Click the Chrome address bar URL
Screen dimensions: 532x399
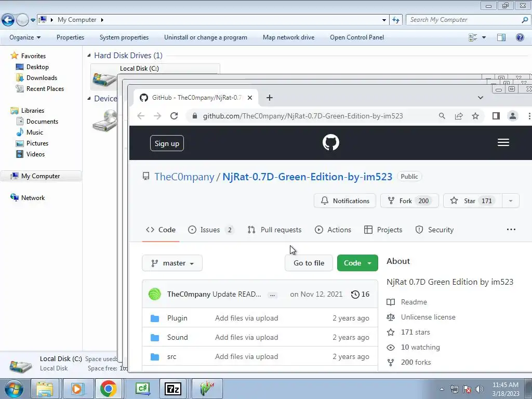pyautogui.click(x=303, y=116)
